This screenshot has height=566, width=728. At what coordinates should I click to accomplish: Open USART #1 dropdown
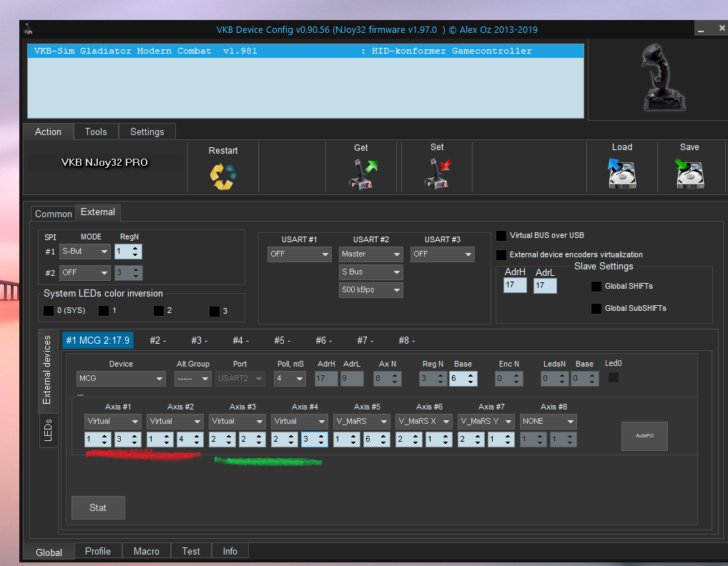pyautogui.click(x=299, y=254)
